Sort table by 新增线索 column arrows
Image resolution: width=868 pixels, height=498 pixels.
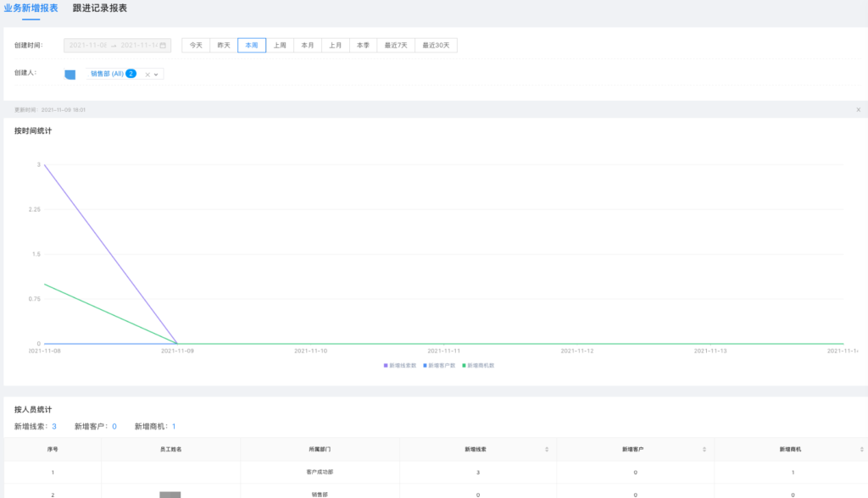tap(546, 449)
